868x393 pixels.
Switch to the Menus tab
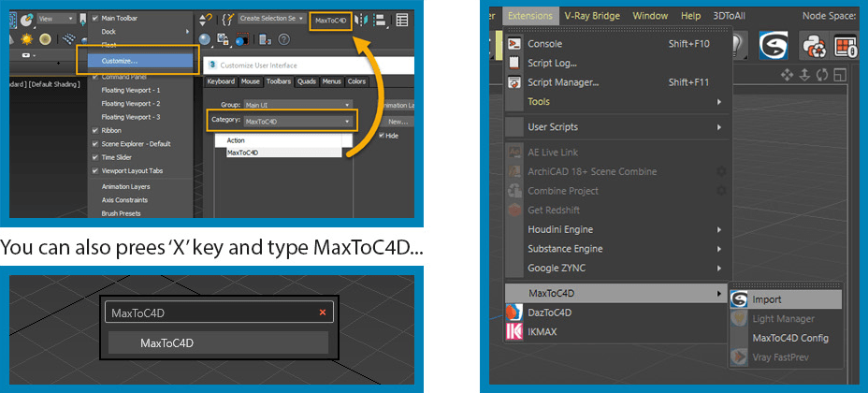[332, 81]
